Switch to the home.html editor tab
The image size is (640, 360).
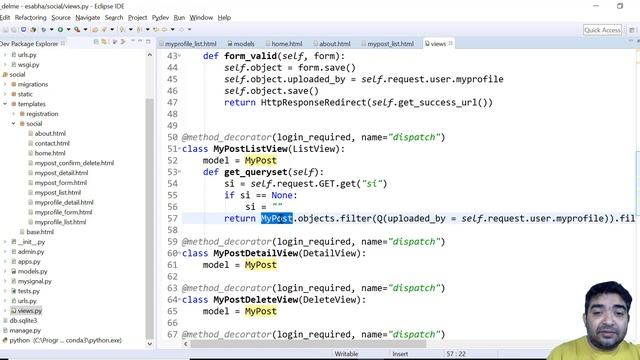[284, 44]
